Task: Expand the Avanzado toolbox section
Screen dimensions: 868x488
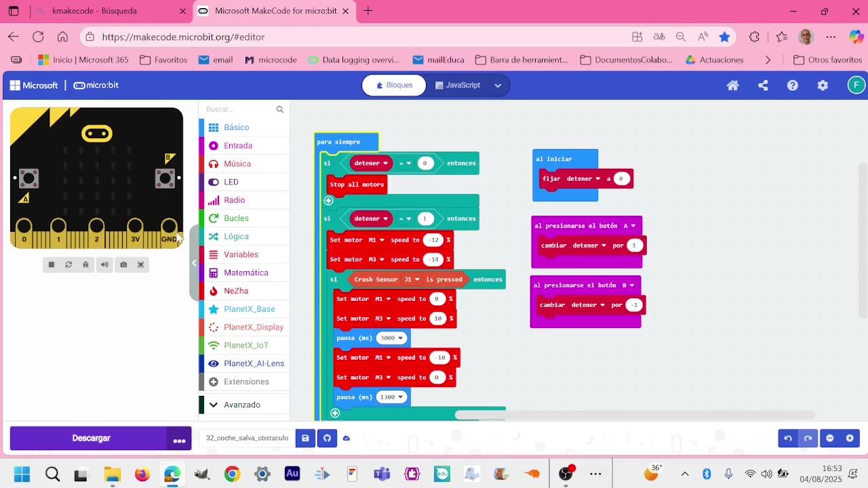Action: coord(244,405)
